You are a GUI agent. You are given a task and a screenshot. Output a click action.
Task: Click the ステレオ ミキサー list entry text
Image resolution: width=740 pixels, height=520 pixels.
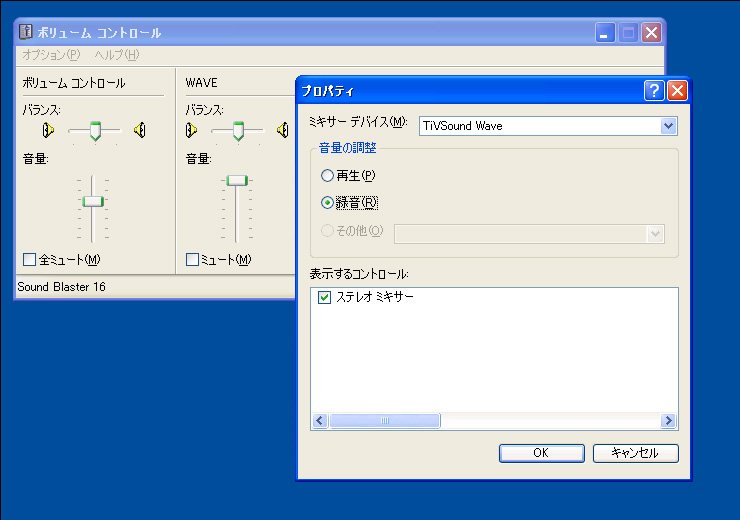[x=375, y=297]
